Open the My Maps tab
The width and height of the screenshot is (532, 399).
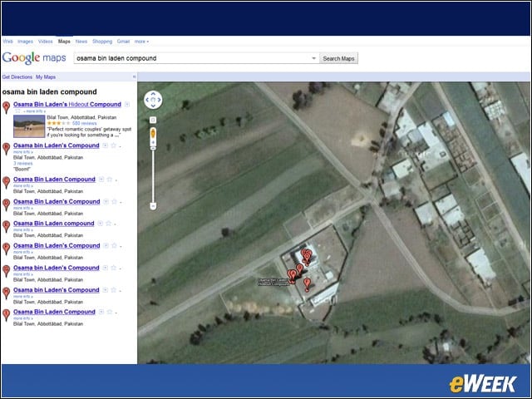point(46,77)
